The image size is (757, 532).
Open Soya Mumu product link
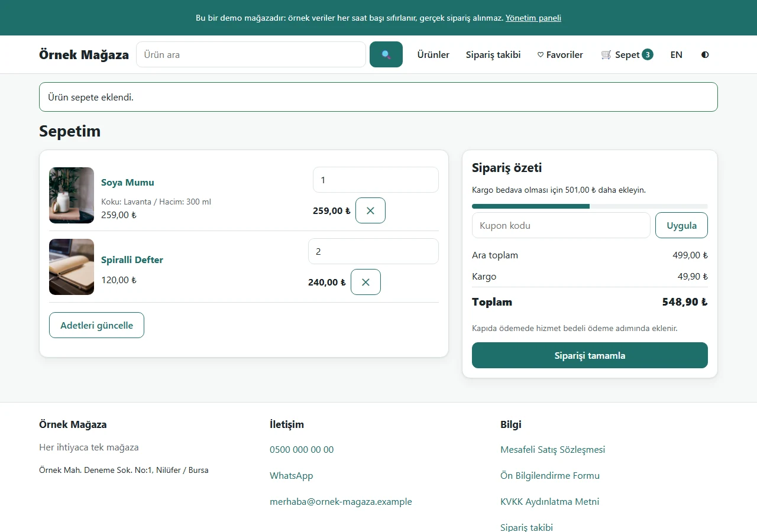(128, 182)
